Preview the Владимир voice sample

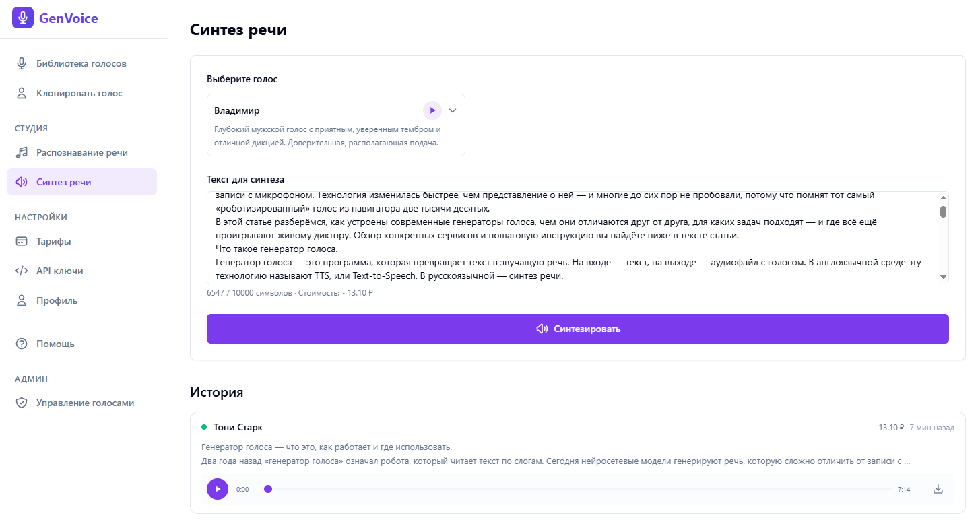pos(432,110)
